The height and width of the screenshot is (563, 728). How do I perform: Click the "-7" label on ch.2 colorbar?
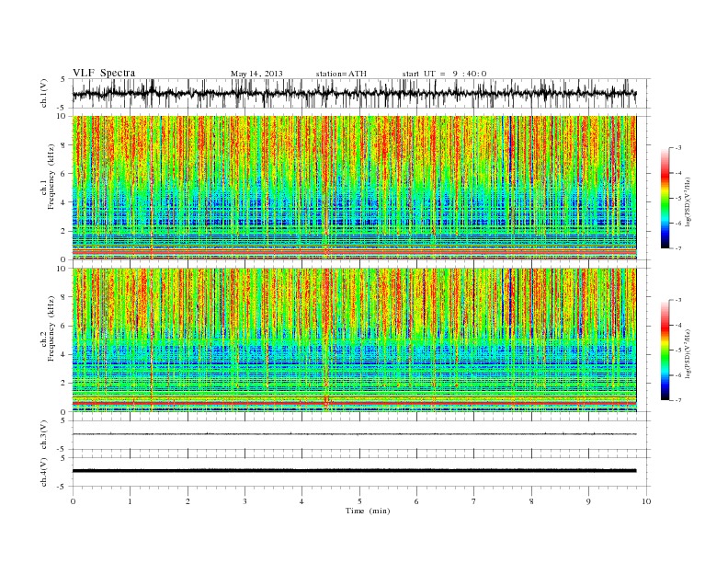[677, 400]
